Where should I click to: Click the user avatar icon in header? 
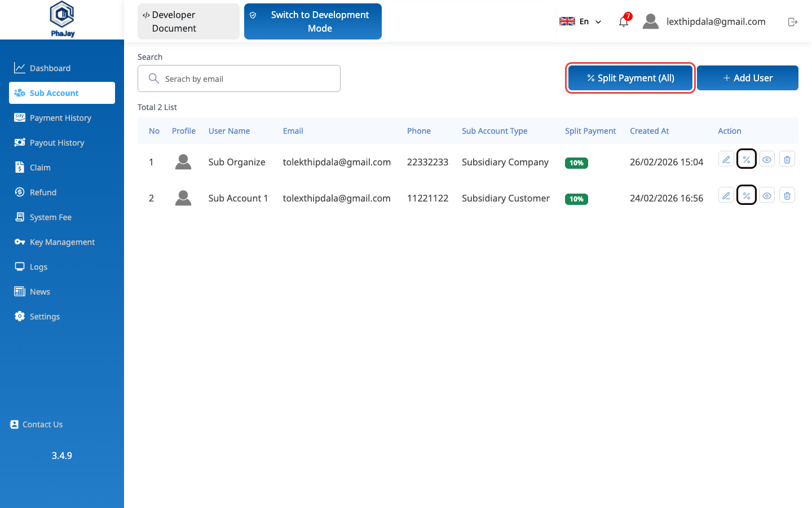651,21
